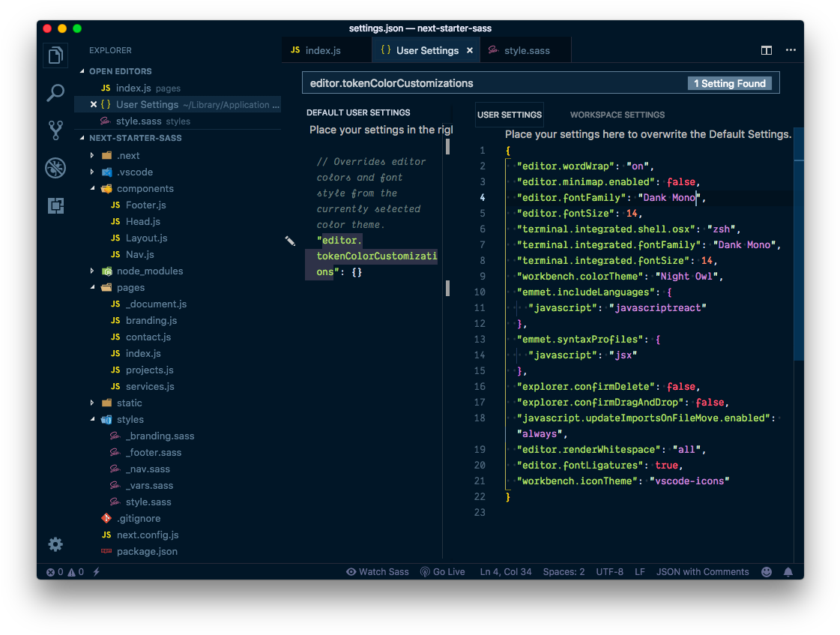Open the errors and warnings indicator
Image resolution: width=840 pixels, height=635 pixels.
(61, 571)
